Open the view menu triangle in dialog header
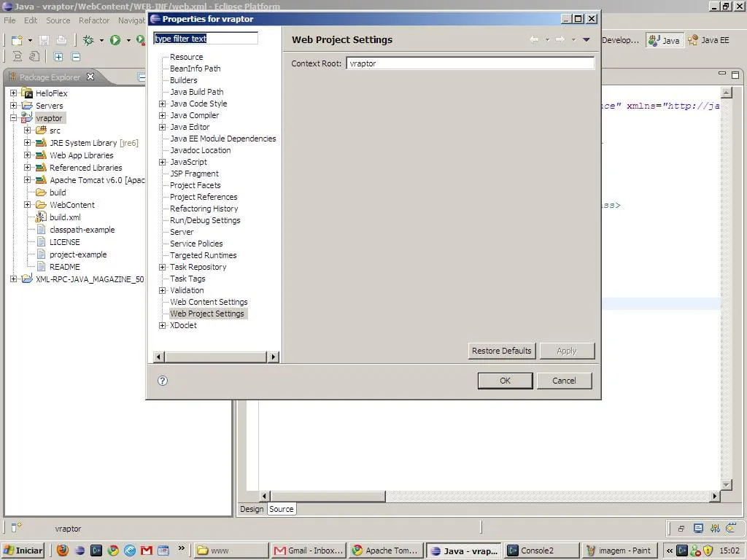Image resolution: width=747 pixels, height=560 pixels. coord(587,39)
